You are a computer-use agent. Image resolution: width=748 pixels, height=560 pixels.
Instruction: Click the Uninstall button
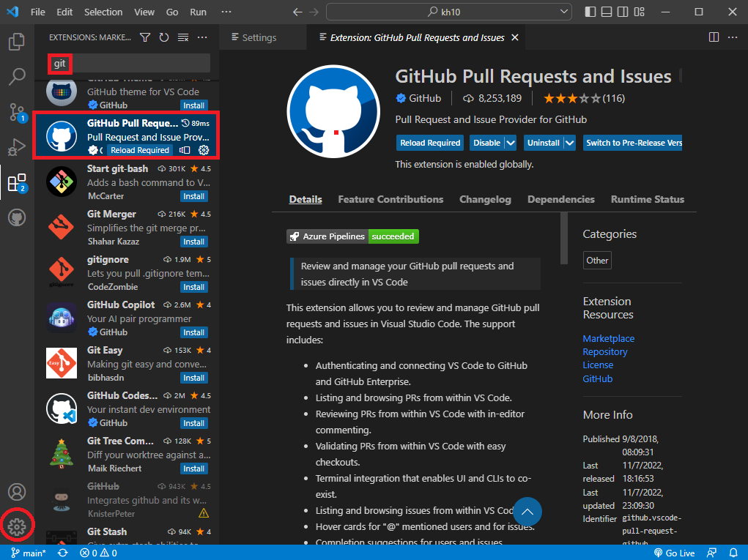tap(544, 143)
